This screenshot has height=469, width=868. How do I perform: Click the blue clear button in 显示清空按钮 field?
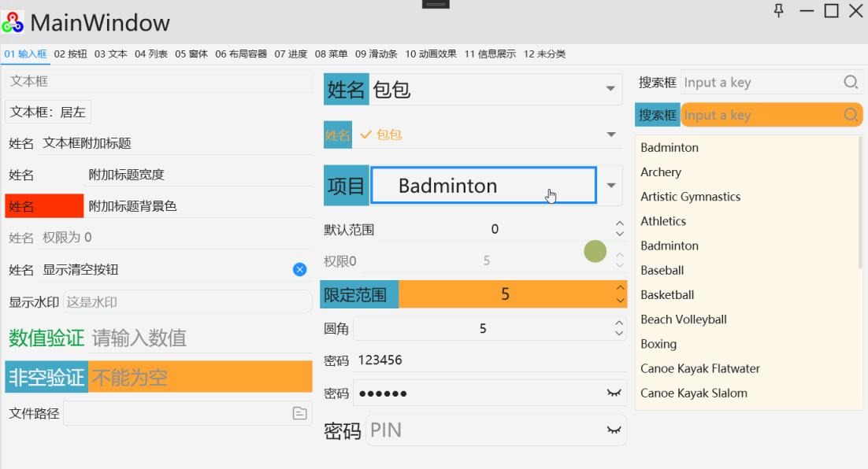tap(299, 269)
